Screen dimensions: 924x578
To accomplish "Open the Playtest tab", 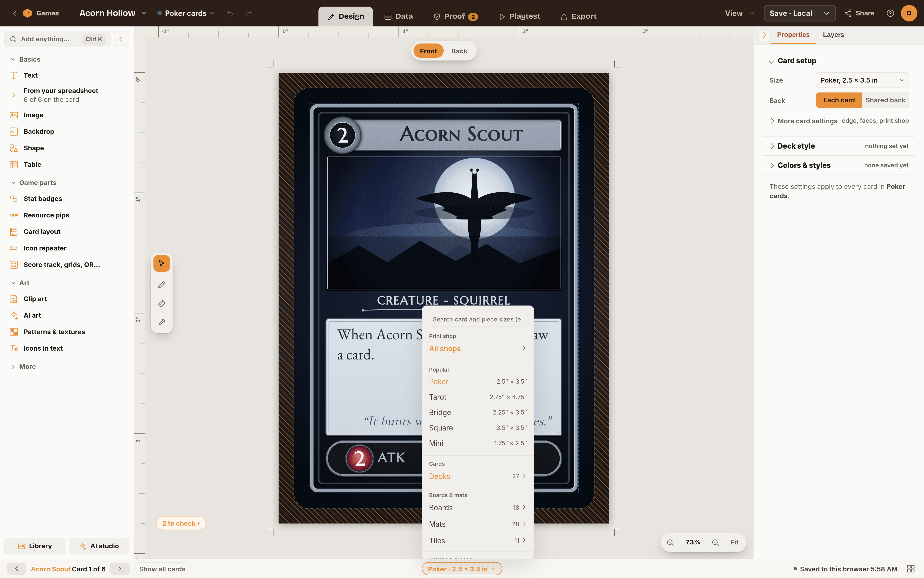I will [x=519, y=17].
